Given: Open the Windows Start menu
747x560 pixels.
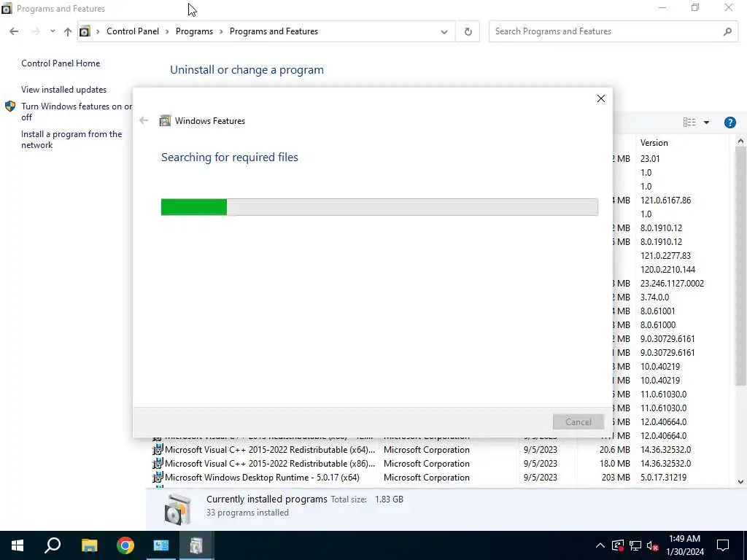Looking at the screenshot, I should click(x=18, y=545).
